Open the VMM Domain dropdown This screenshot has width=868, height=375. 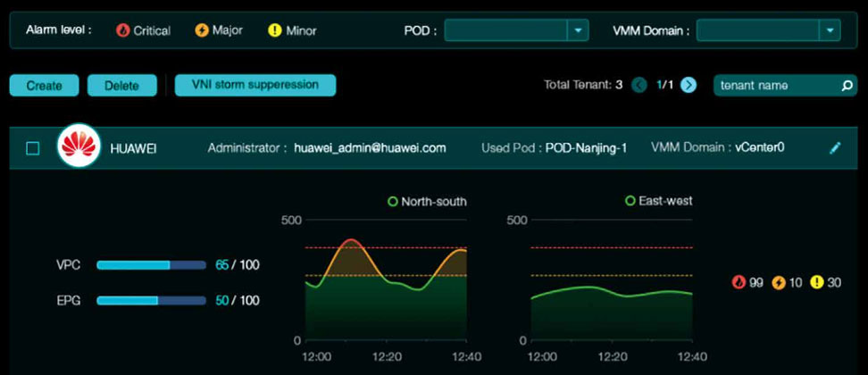click(x=830, y=30)
